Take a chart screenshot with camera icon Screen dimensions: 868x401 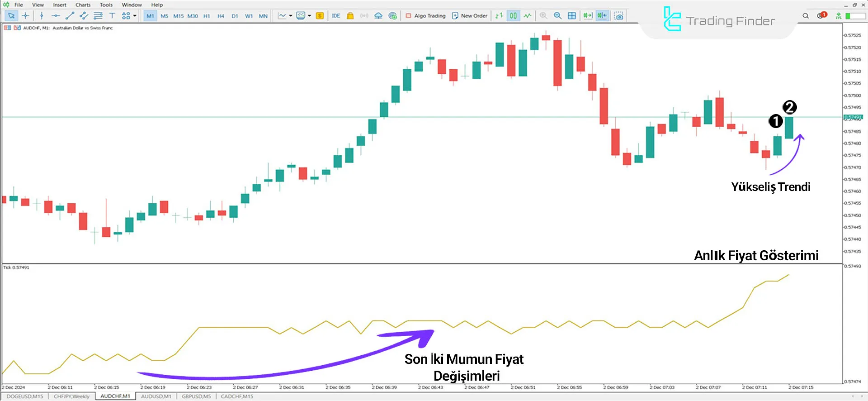point(619,16)
